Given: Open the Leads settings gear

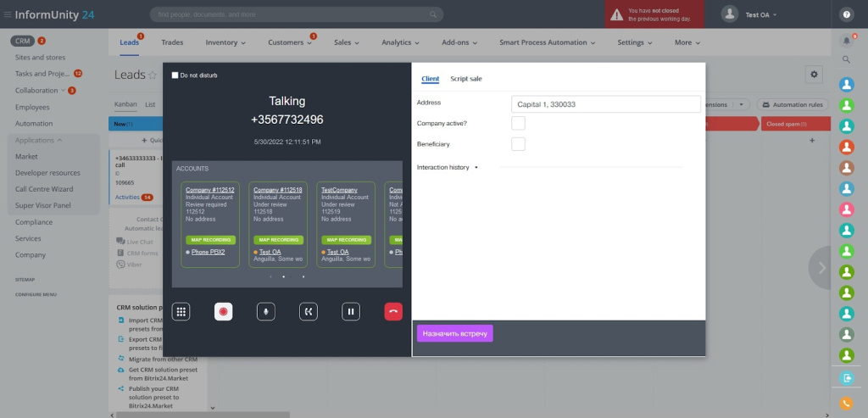Looking at the screenshot, I should click(x=814, y=74).
